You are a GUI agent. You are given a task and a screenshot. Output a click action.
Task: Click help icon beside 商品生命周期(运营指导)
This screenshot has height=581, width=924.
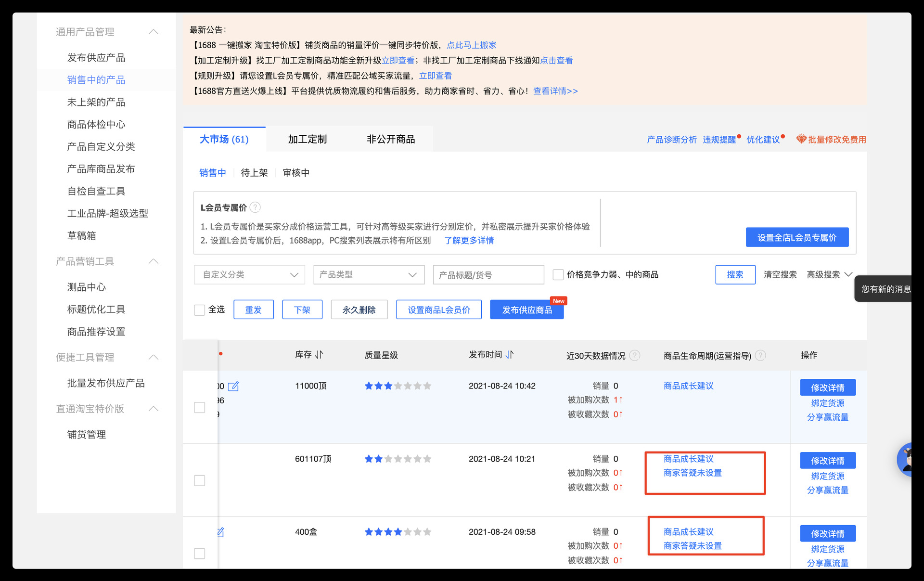pos(760,355)
